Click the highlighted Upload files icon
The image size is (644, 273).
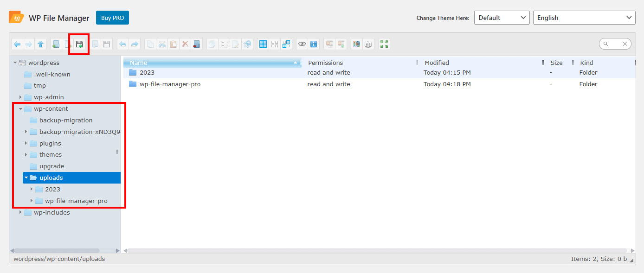tap(79, 44)
